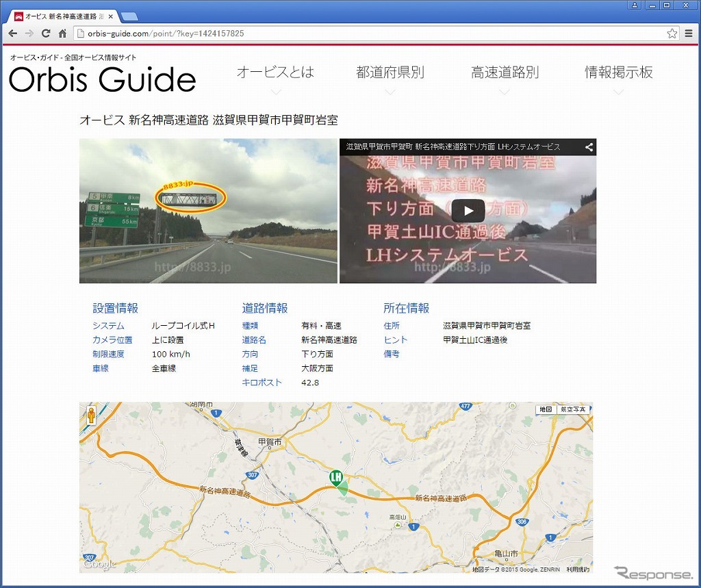Viewport: 701px width, 588px height.
Task: Bookmark page with star icon
Action: (672, 34)
